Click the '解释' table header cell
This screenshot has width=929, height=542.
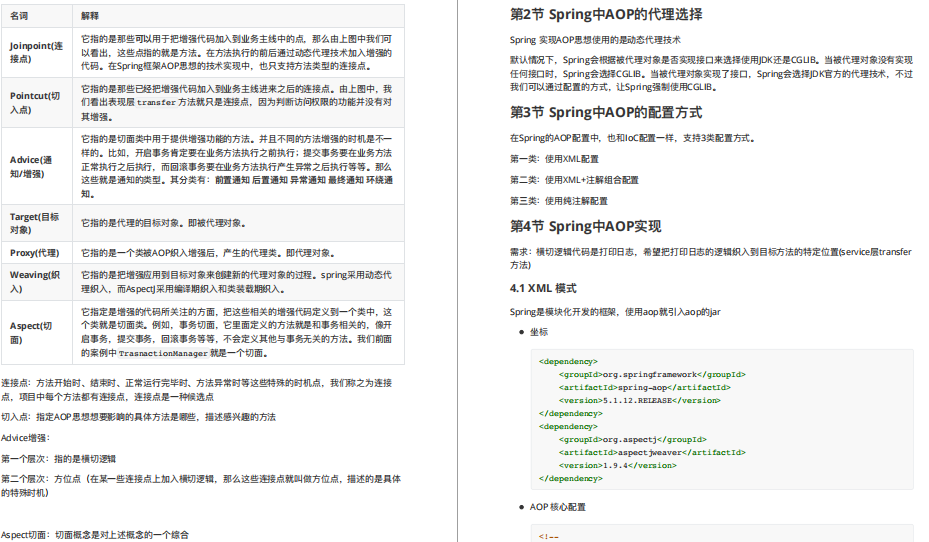238,16
